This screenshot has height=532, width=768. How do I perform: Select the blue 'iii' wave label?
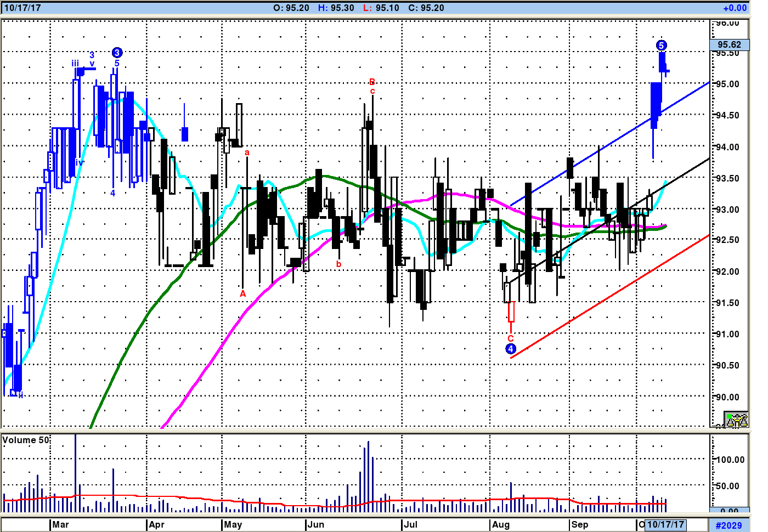pyautogui.click(x=75, y=64)
